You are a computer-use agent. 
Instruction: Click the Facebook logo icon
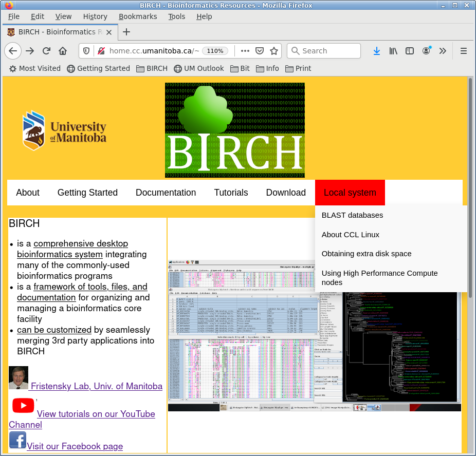tap(17, 440)
